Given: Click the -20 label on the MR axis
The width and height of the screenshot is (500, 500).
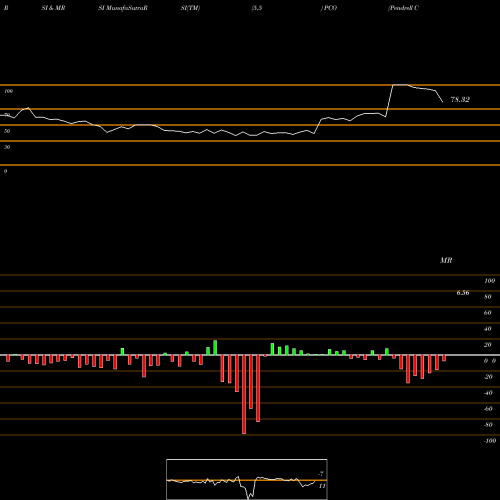Looking at the screenshot, I should point(488,377).
